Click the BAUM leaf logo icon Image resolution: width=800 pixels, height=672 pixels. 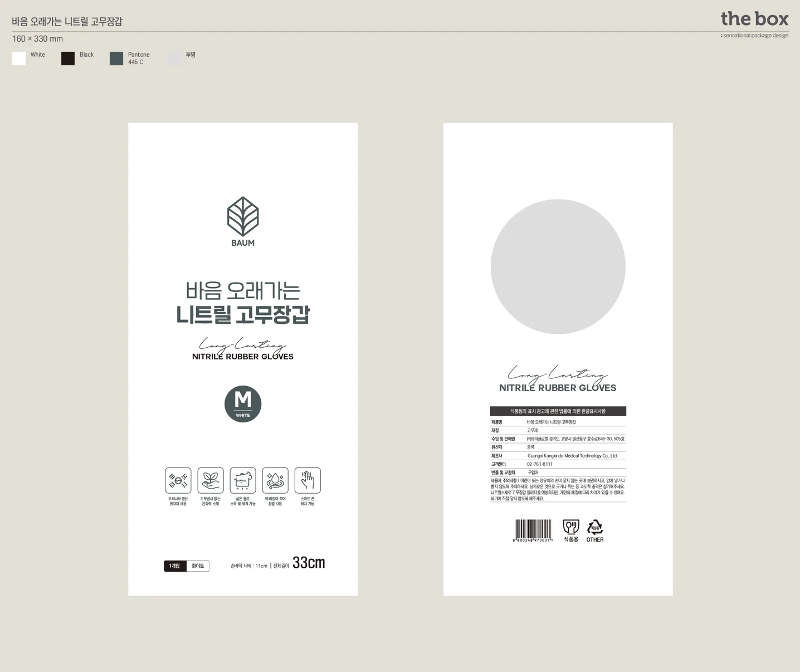pos(243,216)
